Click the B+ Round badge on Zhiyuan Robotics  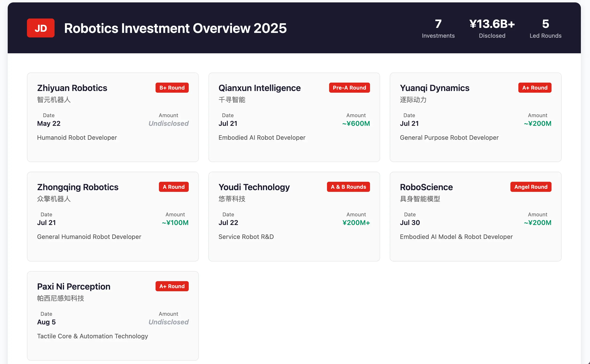tap(172, 88)
